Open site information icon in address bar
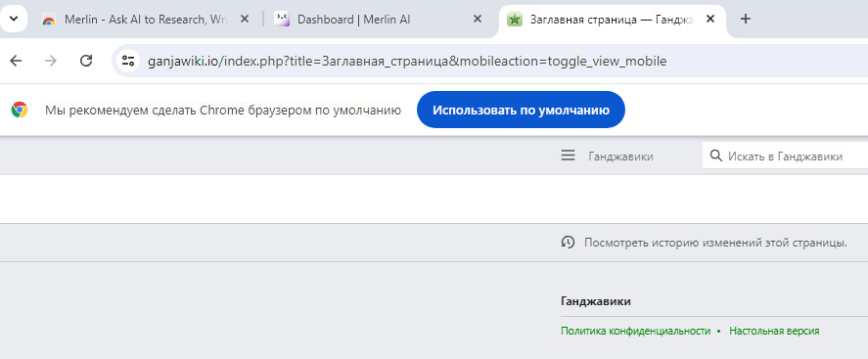 pyautogui.click(x=129, y=61)
